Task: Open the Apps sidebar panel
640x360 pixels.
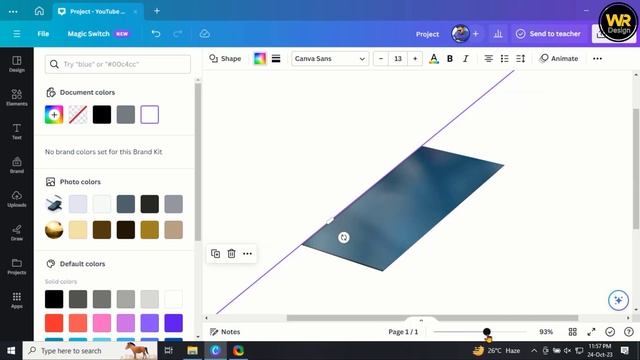Action: click(x=17, y=300)
